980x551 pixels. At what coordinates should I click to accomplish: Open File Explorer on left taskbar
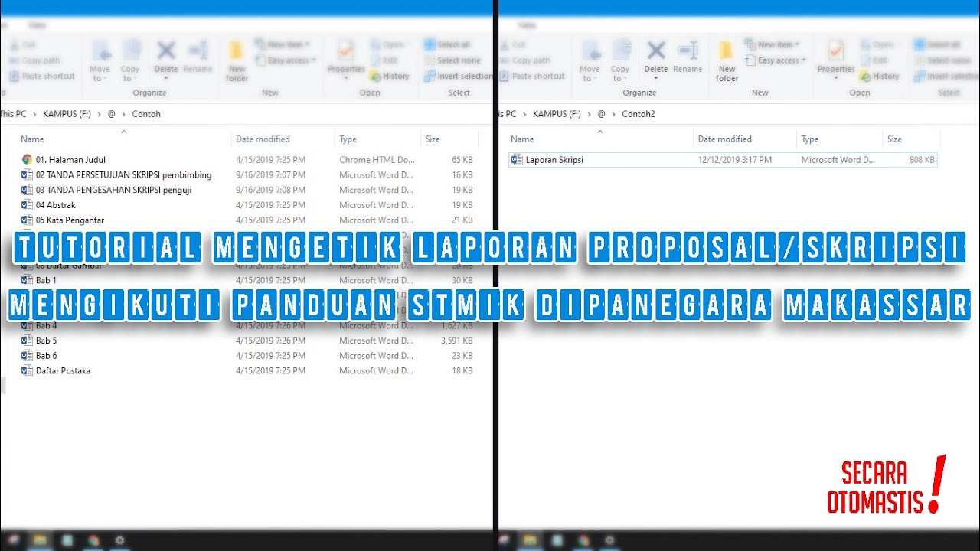[x=40, y=540]
